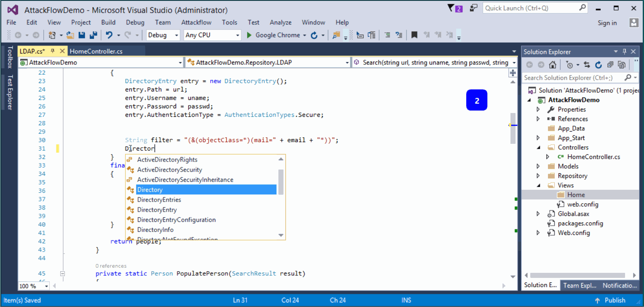Click the account avatar icon next to Sign in

click(634, 23)
